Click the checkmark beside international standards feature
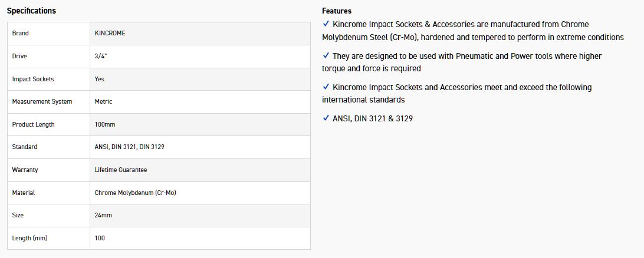 326,87
